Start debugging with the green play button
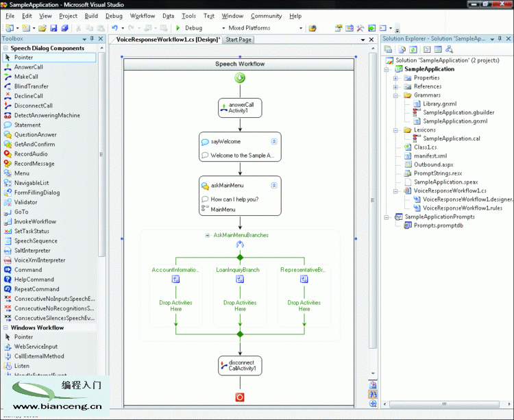 (x=178, y=28)
